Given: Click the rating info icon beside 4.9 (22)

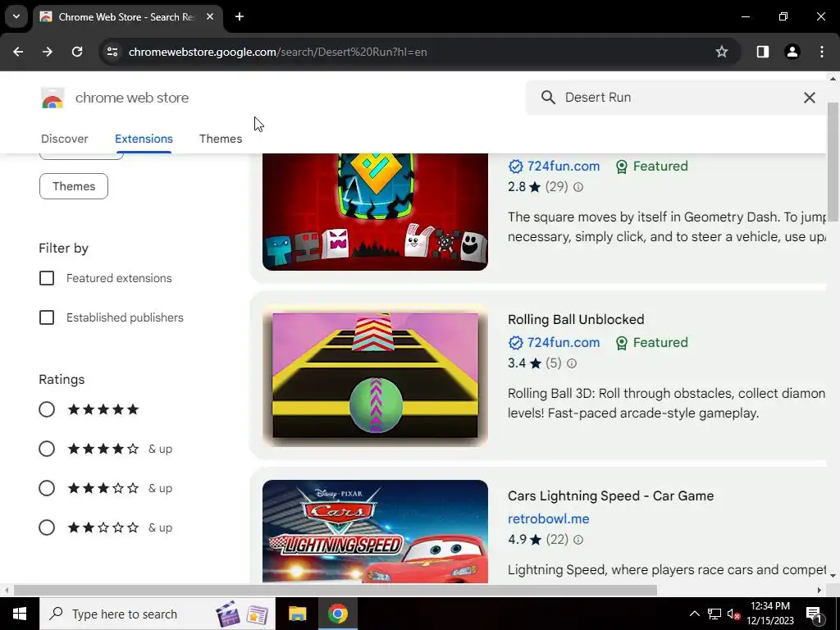Looking at the screenshot, I should pyautogui.click(x=578, y=540).
